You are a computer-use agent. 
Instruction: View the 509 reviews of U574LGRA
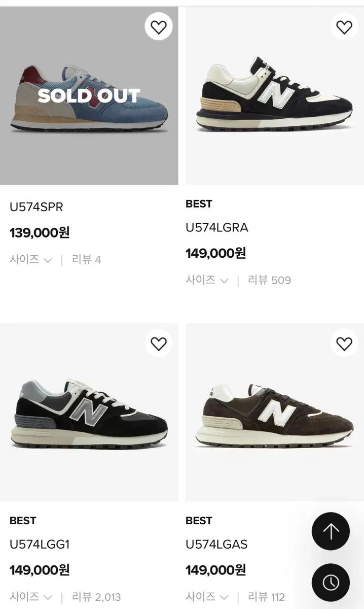point(269,280)
